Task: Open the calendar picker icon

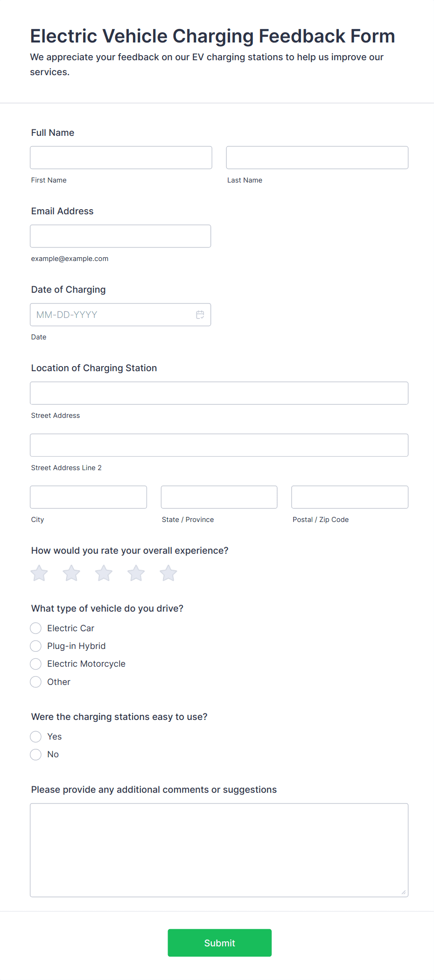Action: (x=200, y=315)
